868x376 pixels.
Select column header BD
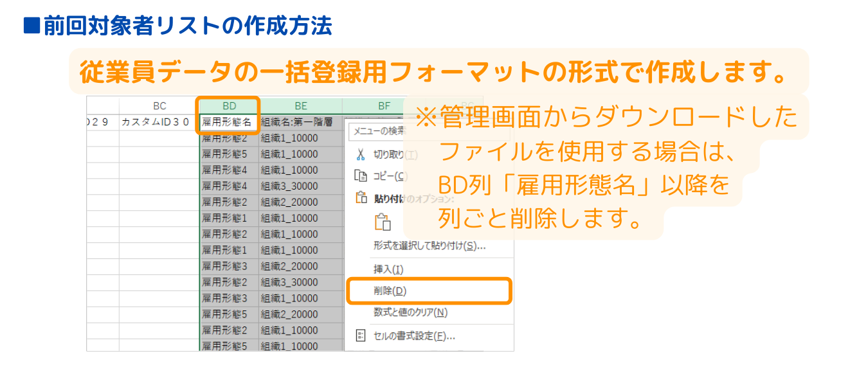click(229, 106)
